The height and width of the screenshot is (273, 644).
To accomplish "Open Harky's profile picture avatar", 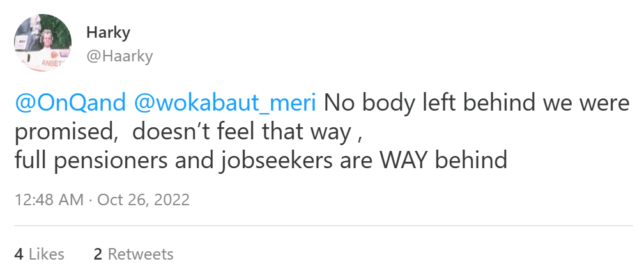I will tap(42, 43).
